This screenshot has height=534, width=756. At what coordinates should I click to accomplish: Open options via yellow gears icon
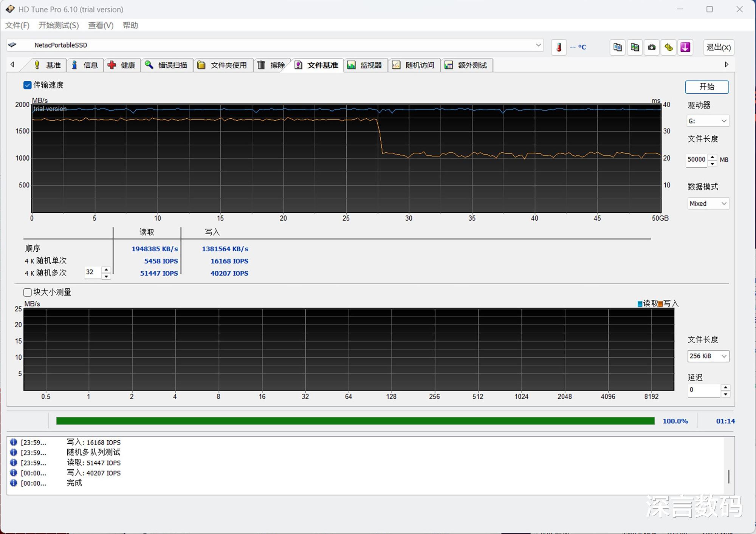point(669,47)
